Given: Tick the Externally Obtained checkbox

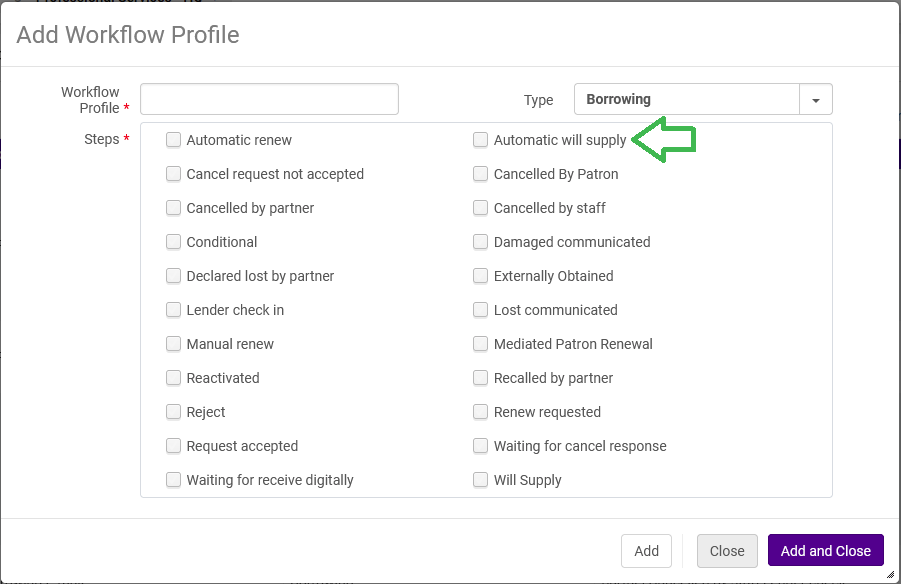Looking at the screenshot, I should 481,276.
